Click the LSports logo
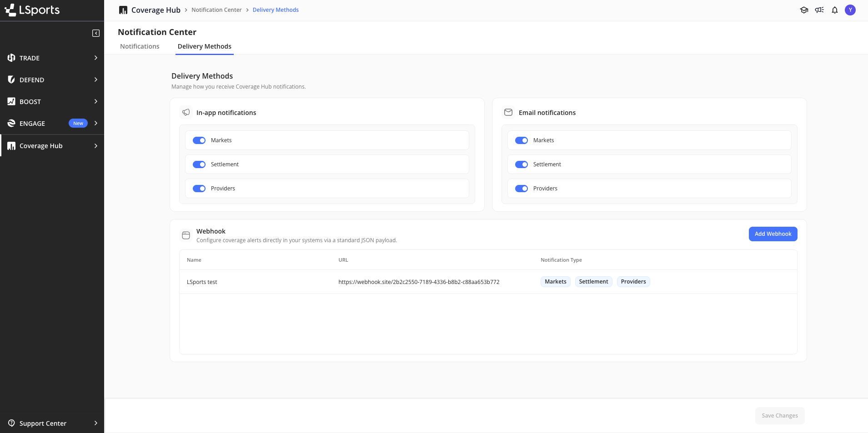 click(x=32, y=10)
